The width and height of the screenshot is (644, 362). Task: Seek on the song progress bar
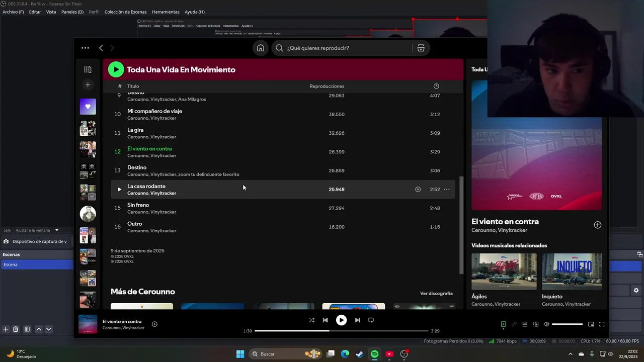click(x=342, y=331)
